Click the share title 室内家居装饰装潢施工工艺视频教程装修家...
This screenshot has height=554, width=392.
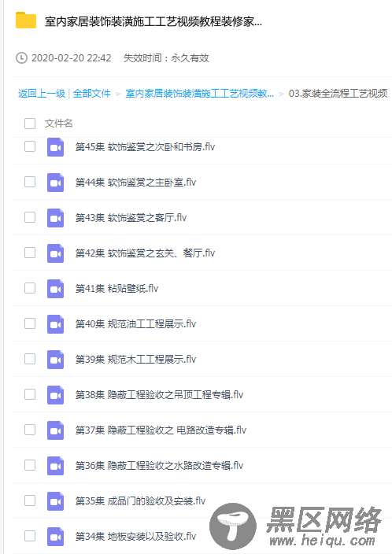coord(153,21)
